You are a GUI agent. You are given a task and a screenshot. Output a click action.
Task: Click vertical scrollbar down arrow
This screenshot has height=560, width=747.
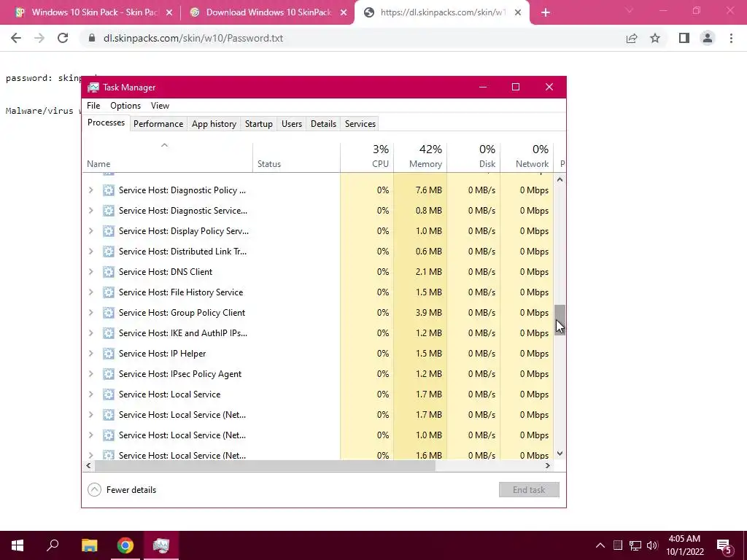[560, 454]
